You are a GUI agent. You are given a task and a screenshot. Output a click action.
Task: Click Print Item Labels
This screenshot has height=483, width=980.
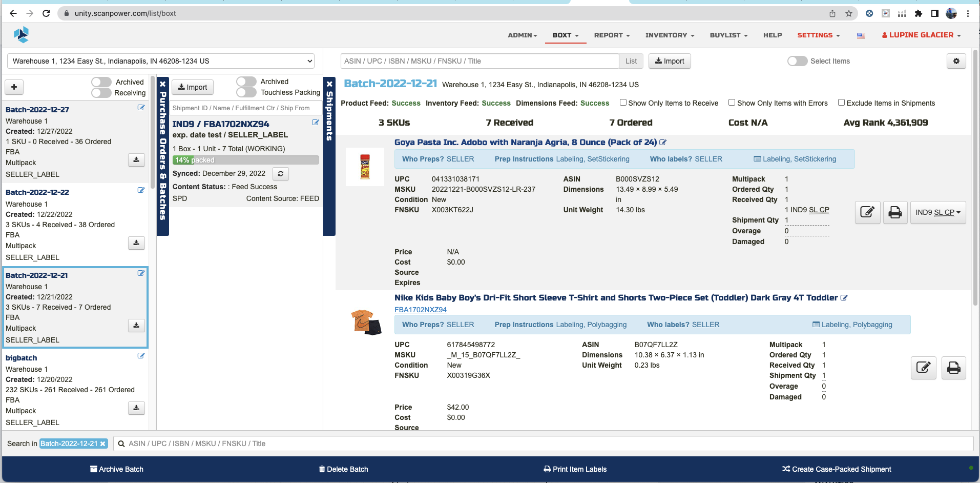[x=575, y=469]
